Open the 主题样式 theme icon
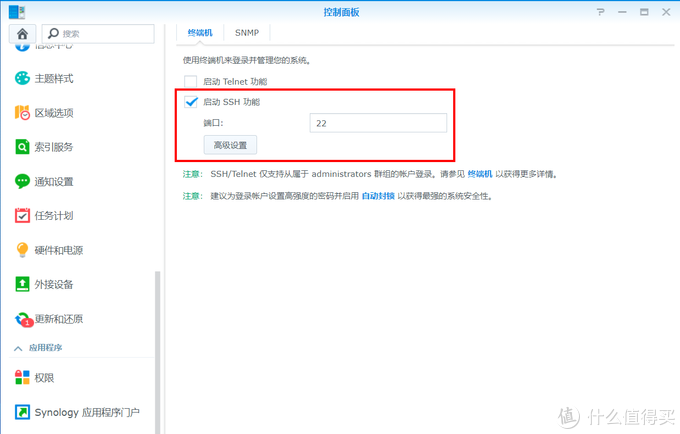This screenshot has height=434, width=680. 22,78
